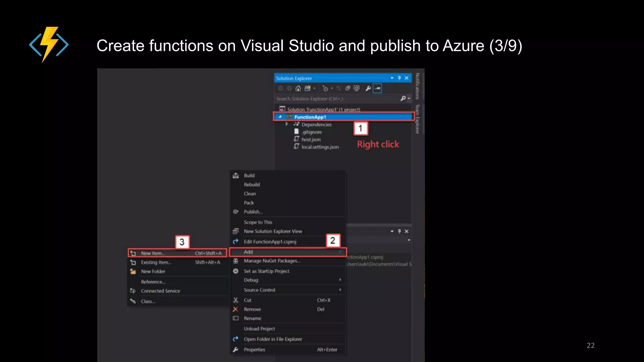Open the Pending Changes Filter dropdown arrow
This screenshot has width=644, height=362.
click(x=332, y=88)
